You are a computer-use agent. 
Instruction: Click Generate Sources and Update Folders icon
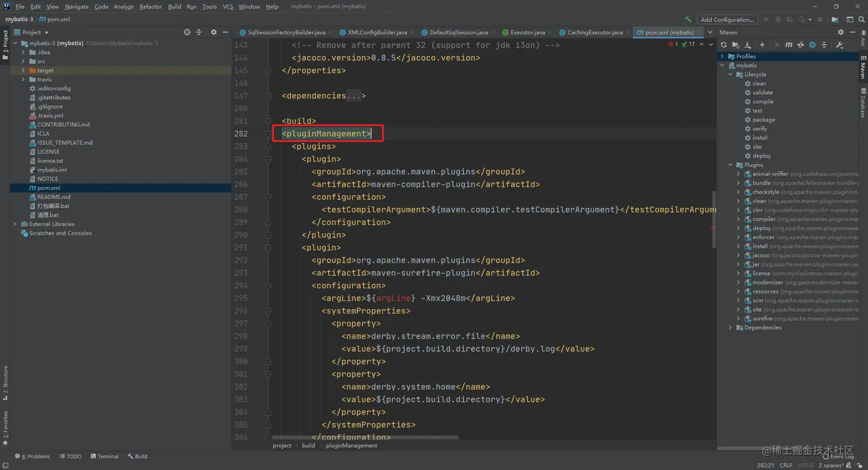click(x=735, y=45)
